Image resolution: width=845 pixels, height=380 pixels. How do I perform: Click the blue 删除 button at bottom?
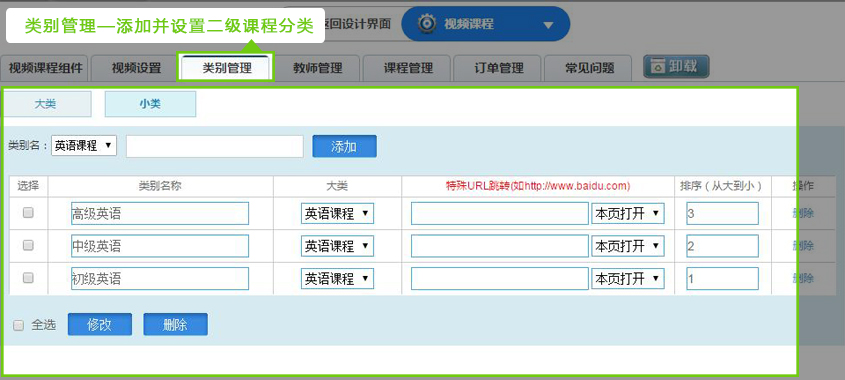coord(175,324)
